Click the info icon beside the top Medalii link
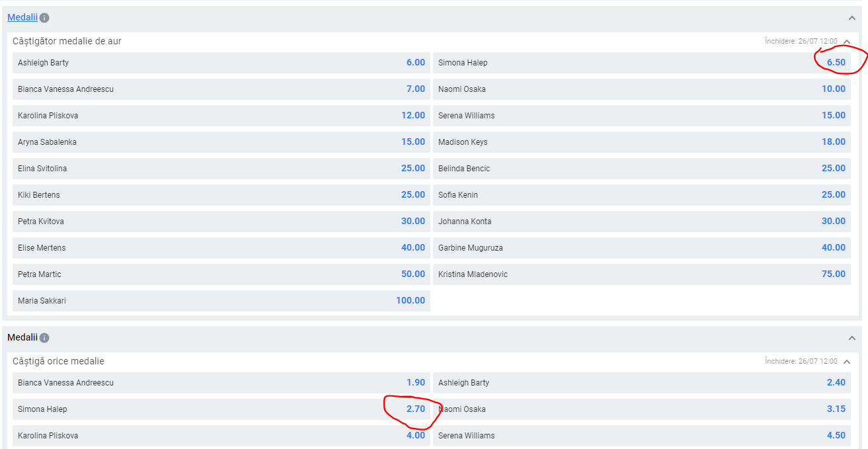 tap(44, 18)
